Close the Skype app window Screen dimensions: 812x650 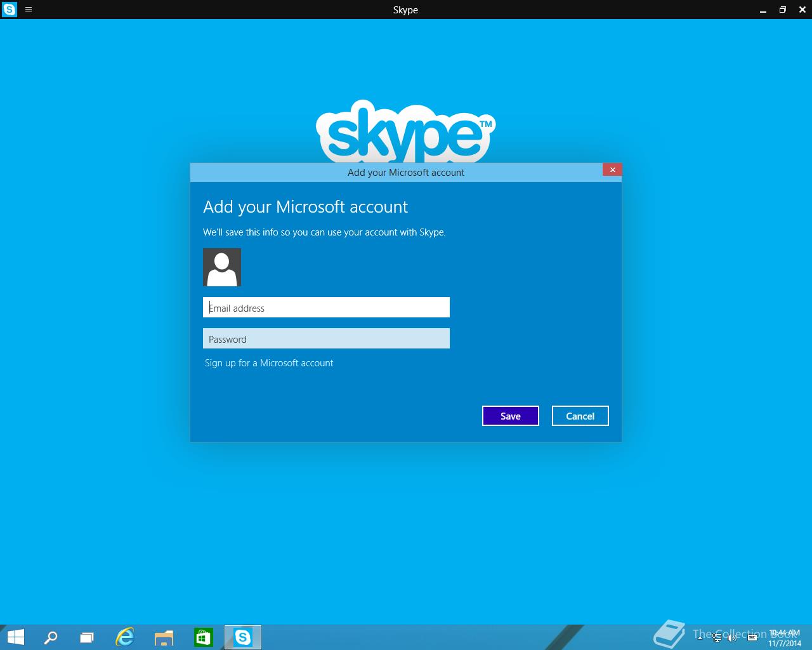pyautogui.click(x=802, y=10)
